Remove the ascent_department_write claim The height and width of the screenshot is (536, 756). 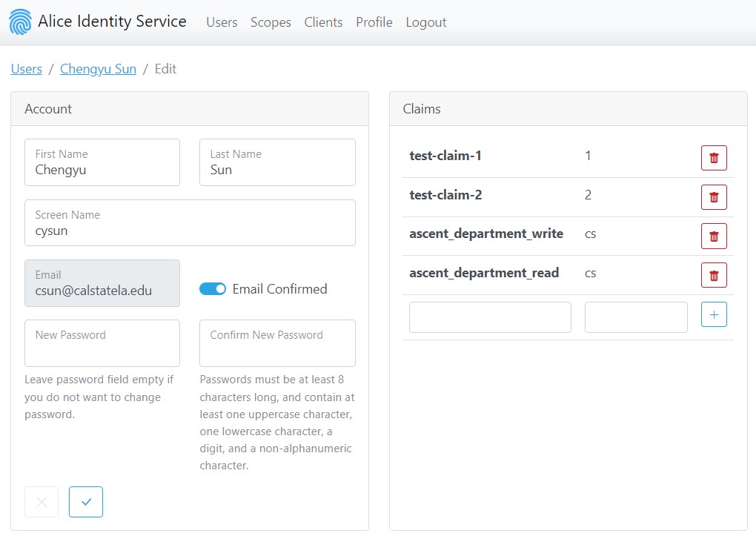[714, 236]
